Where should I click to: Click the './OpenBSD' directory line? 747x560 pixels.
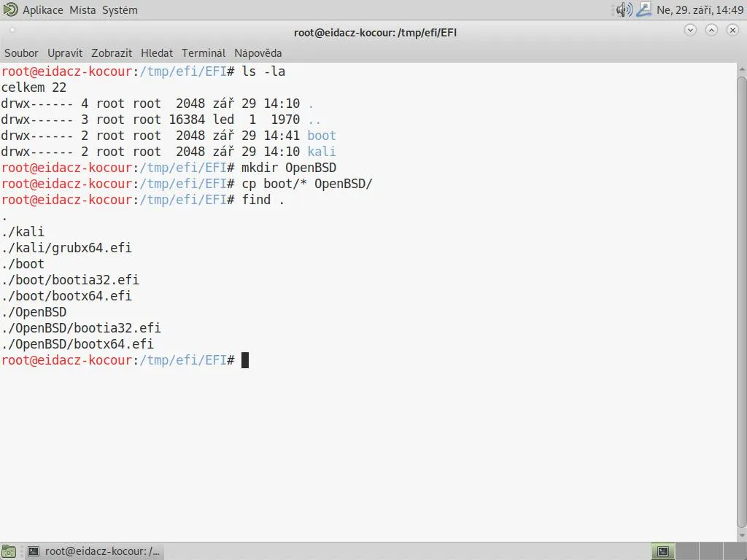[34, 312]
